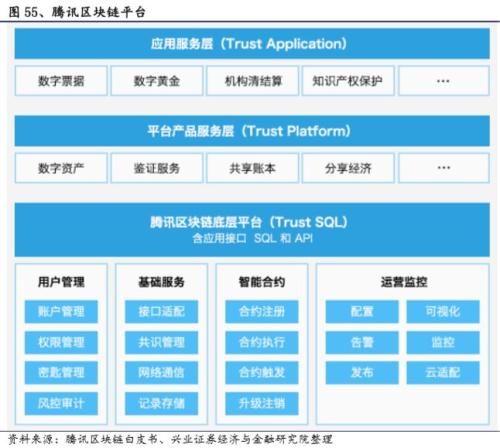500x448 pixels.
Task: Select the 配置 block
Action: coord(362,312)
